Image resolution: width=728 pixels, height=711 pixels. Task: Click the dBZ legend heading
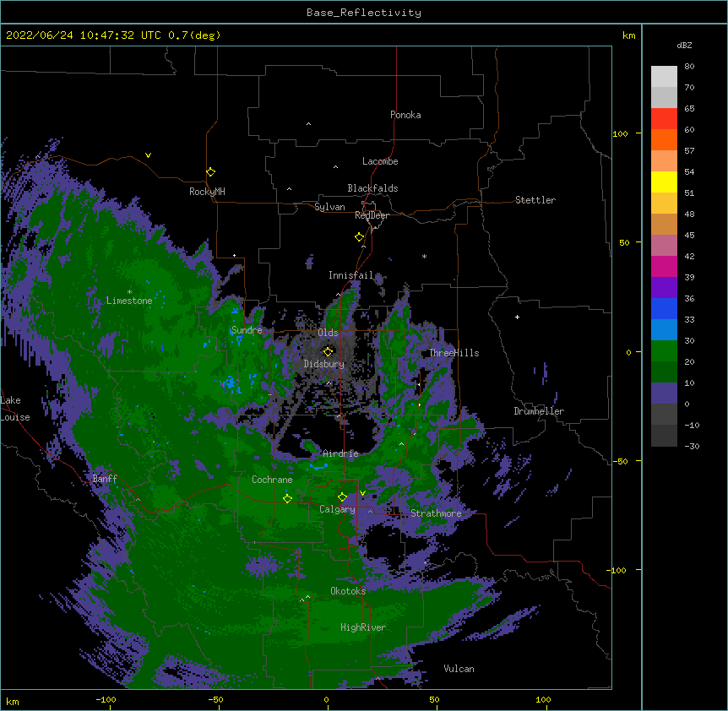684,45
